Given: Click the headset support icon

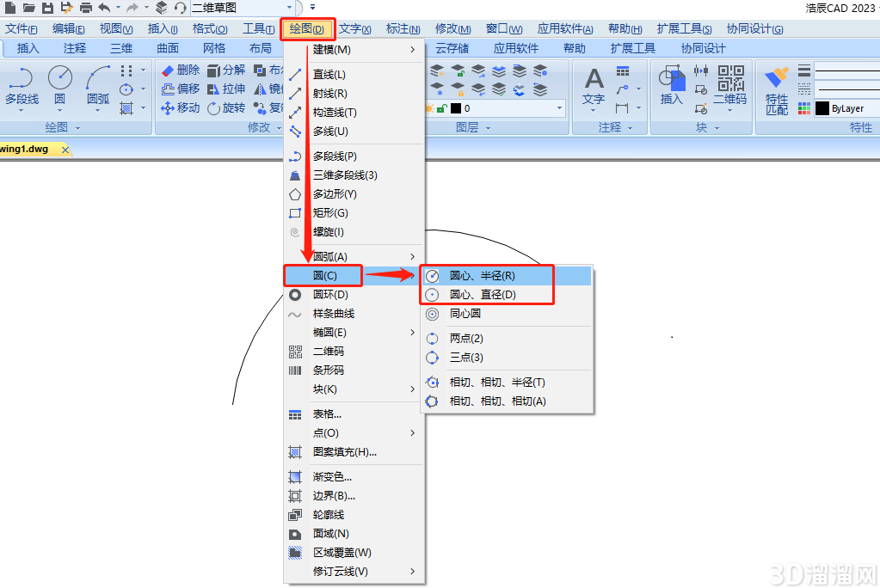Looking at the screenshot, I should [x=180, y=7].
